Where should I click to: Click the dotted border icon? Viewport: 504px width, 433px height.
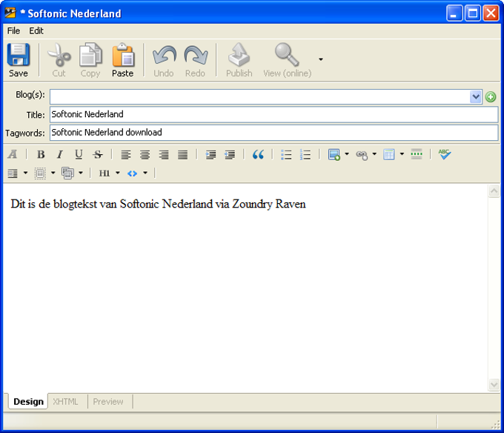click(x=40, y=173)
